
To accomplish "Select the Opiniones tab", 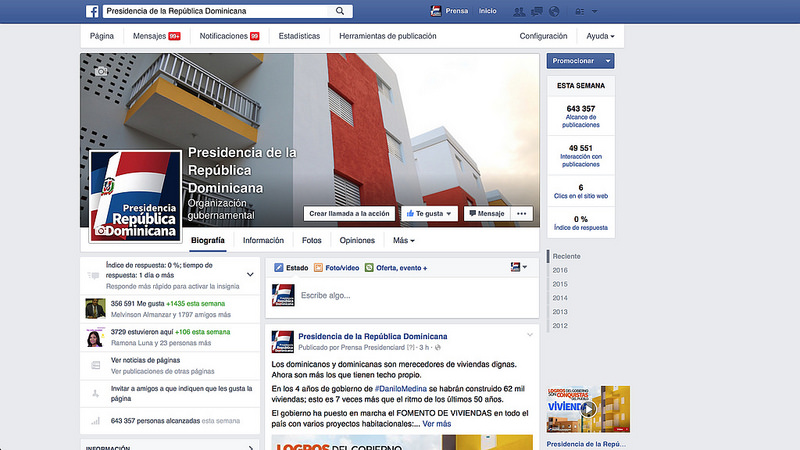I will pos(357,240).
